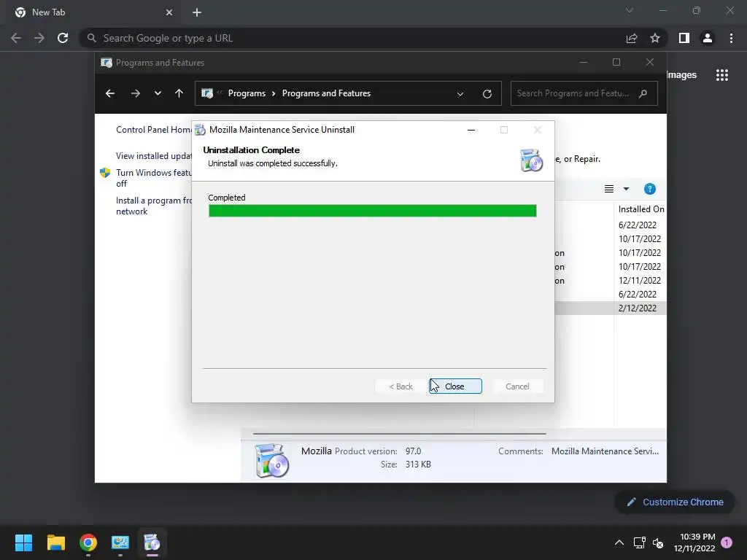Open Control Panel Home link
The image size is (747, 560).
point(153,130)
